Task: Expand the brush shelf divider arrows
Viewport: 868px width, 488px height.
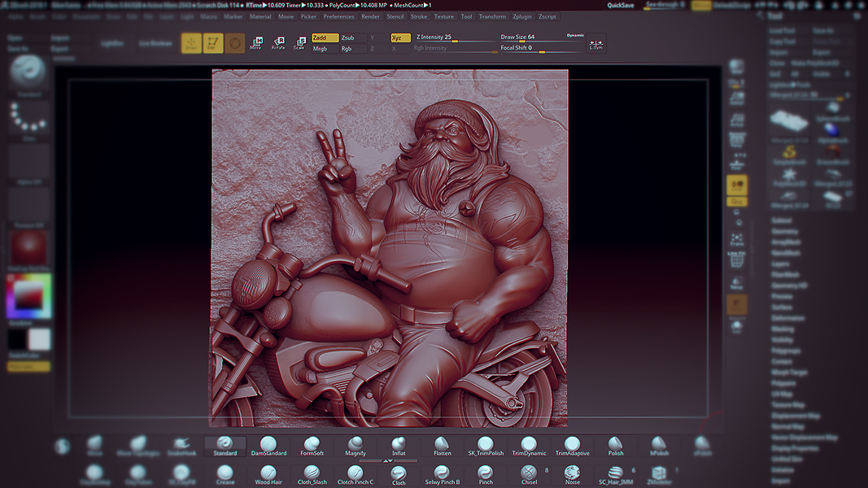Action: point(388,461)
